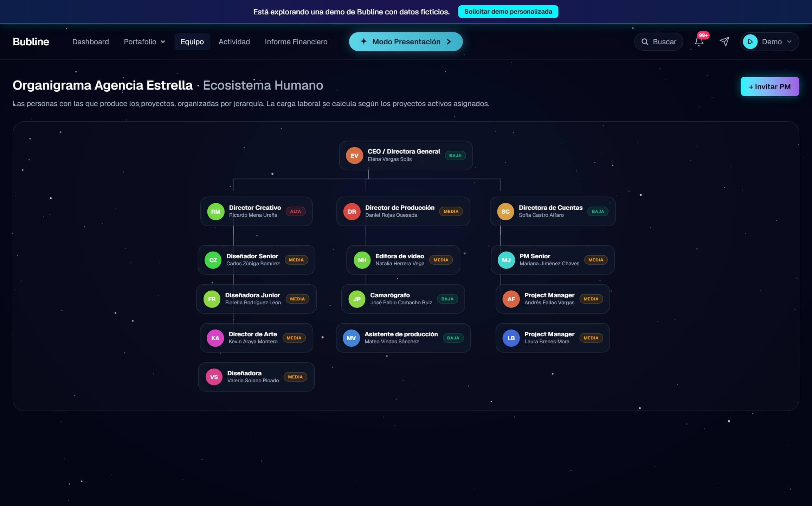
Task: Click the FR avatar of Fiorella Rodríguez
Action: (x=212, y=299)
